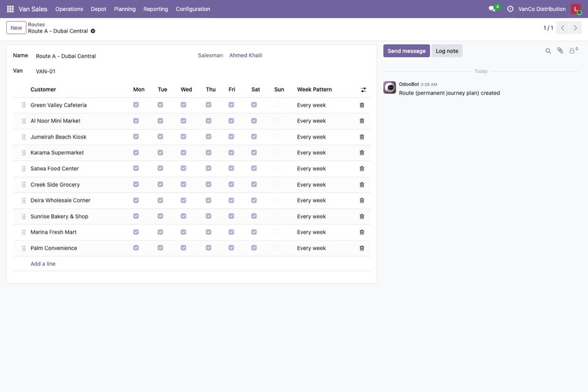
Task: Click drag handle of Green Valley Cafeteria row
Action: (x=24, y=105)
